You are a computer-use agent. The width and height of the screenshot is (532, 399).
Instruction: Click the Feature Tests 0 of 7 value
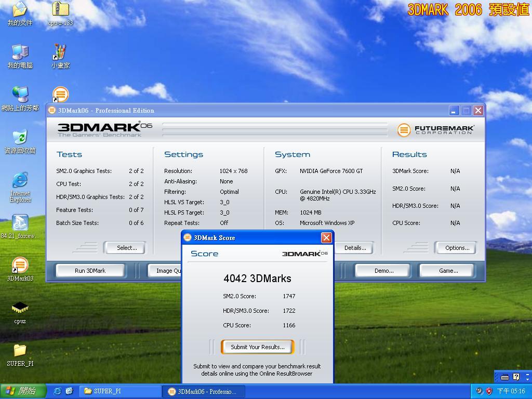136,210
